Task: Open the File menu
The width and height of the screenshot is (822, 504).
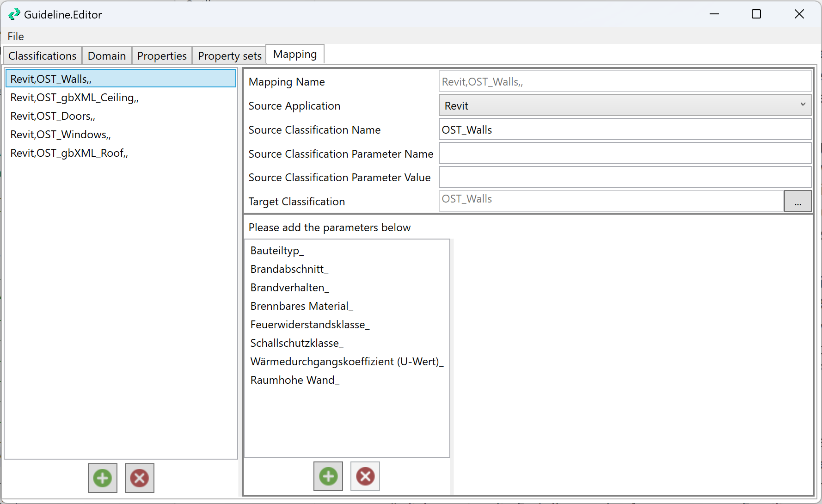Action: (x=16, y=36)
